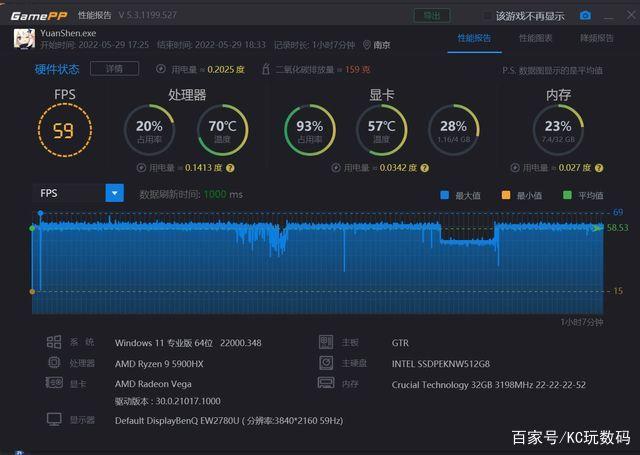Click graphics card power usage icon
The image size is (640, 455).
point(336,168)
